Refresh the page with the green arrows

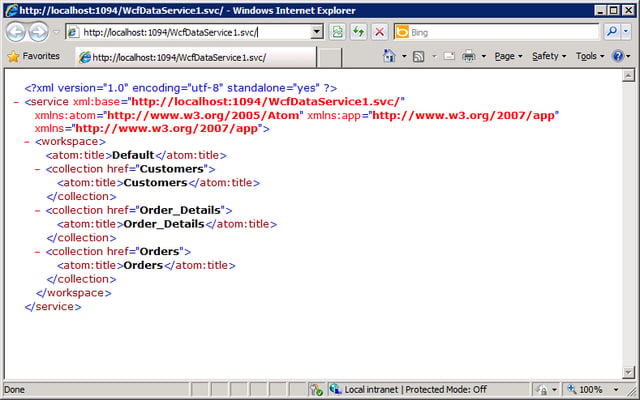[358, 32]
